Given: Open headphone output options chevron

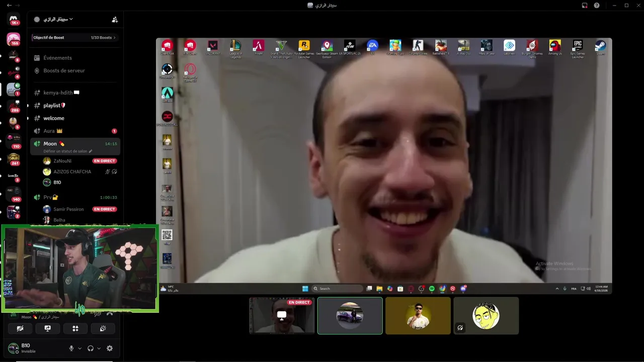Looking at the screenshot, I should pyautogui.click(x=99, y=348).
